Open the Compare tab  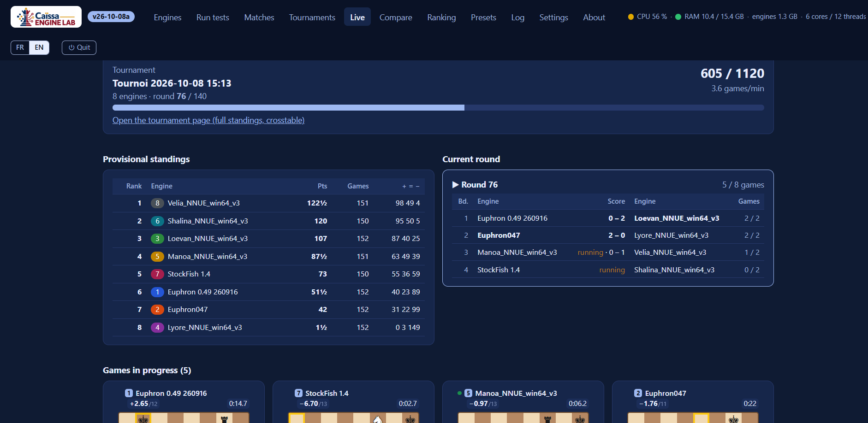click(396, 18)
